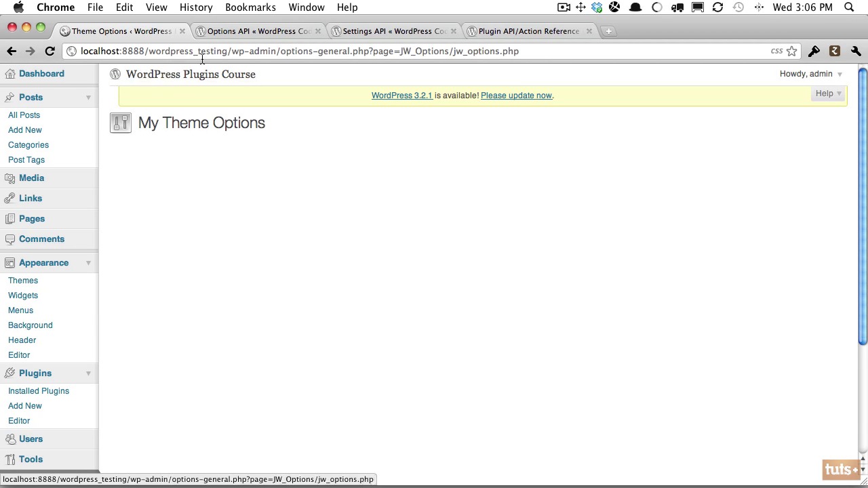The height and width of the screenshot is (488, 868).
Task: Open the Edit menu
Action: [x=124, y=7]
